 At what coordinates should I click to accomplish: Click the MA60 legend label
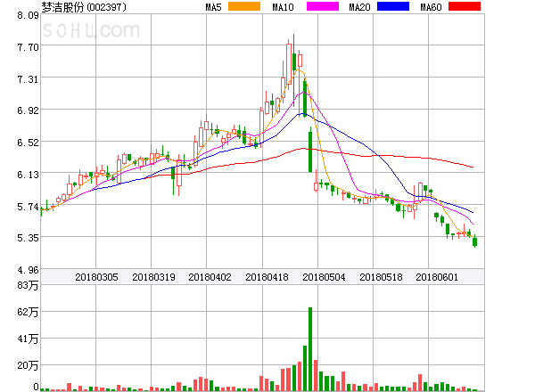coord(431,7)
